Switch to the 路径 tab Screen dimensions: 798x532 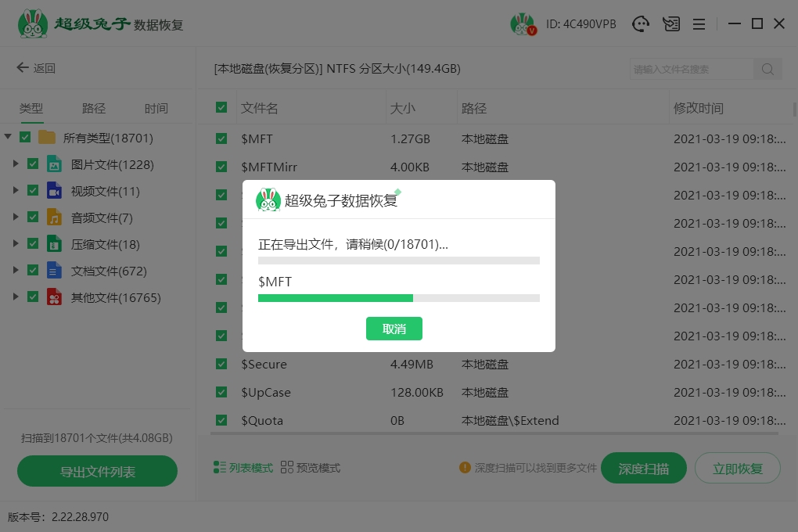(x=94, y=109)
